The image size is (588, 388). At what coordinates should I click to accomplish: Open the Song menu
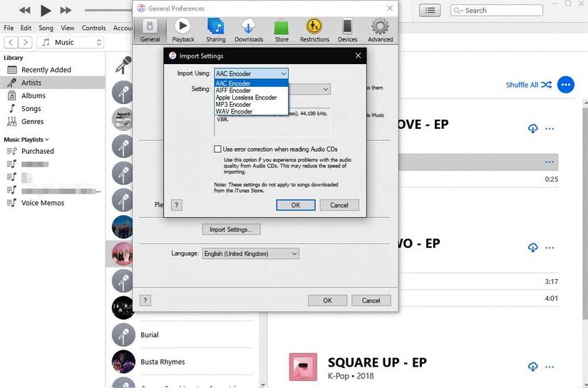[46, 28]
